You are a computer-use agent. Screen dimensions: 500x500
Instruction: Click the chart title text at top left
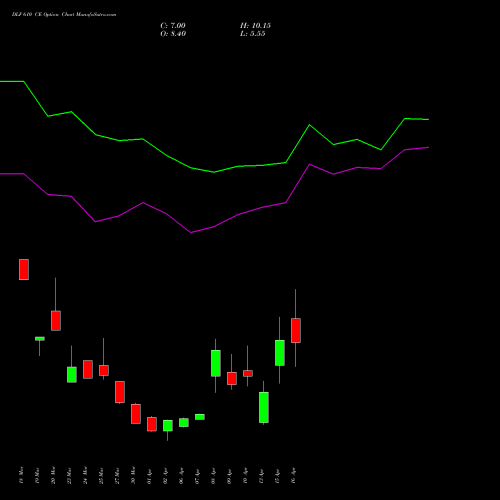coord(64,15)
